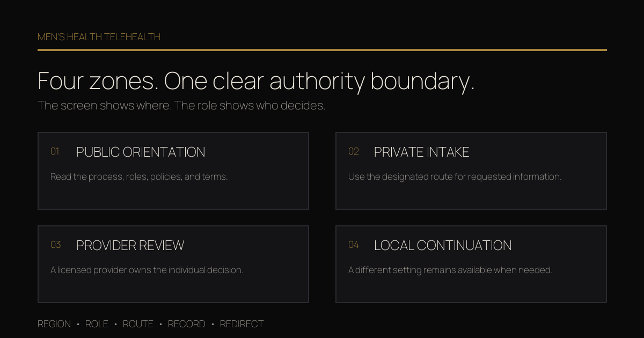Click the different setting availability text
This screenshot has width=644, height=338.
point(450,270)
